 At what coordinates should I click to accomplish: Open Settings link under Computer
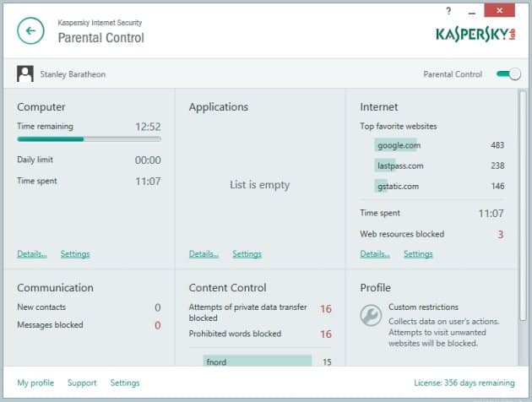coord(75,253)
